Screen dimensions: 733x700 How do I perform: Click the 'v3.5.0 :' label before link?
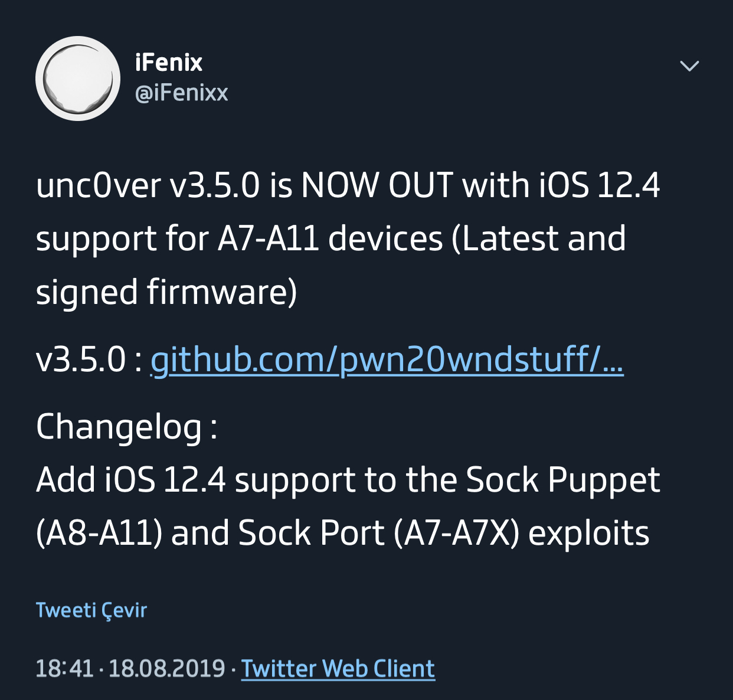[x=89, y=359]
